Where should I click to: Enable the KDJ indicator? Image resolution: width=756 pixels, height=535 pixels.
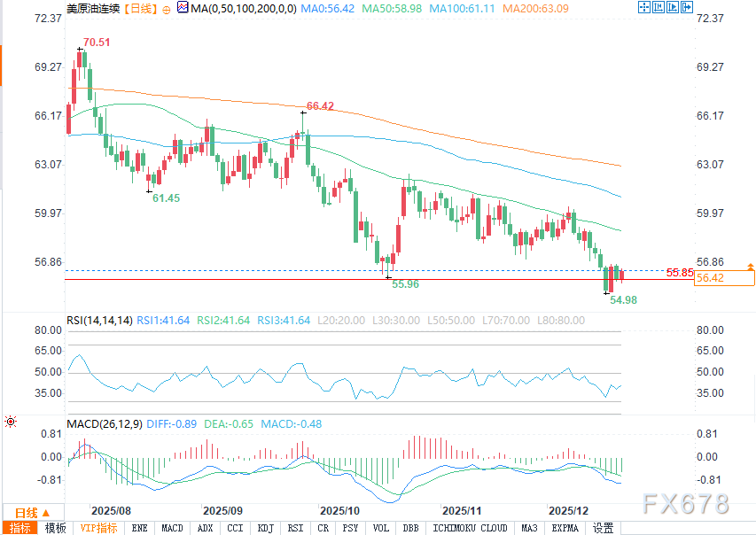[265, 528]
